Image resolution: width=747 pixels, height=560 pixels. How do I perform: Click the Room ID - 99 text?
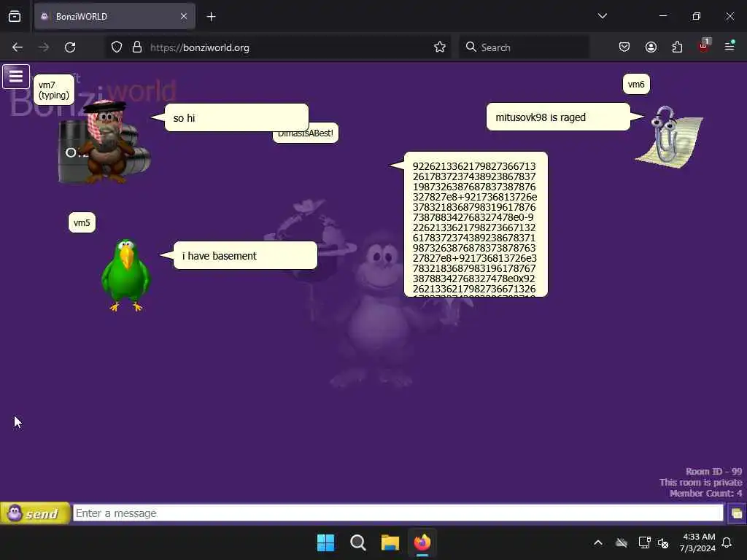coord(713,472)
